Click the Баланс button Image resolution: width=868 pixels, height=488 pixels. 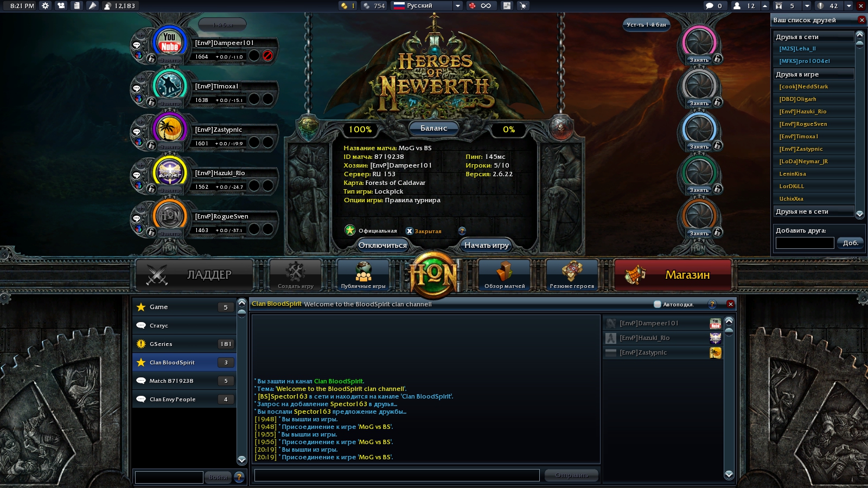pos(434,129)
